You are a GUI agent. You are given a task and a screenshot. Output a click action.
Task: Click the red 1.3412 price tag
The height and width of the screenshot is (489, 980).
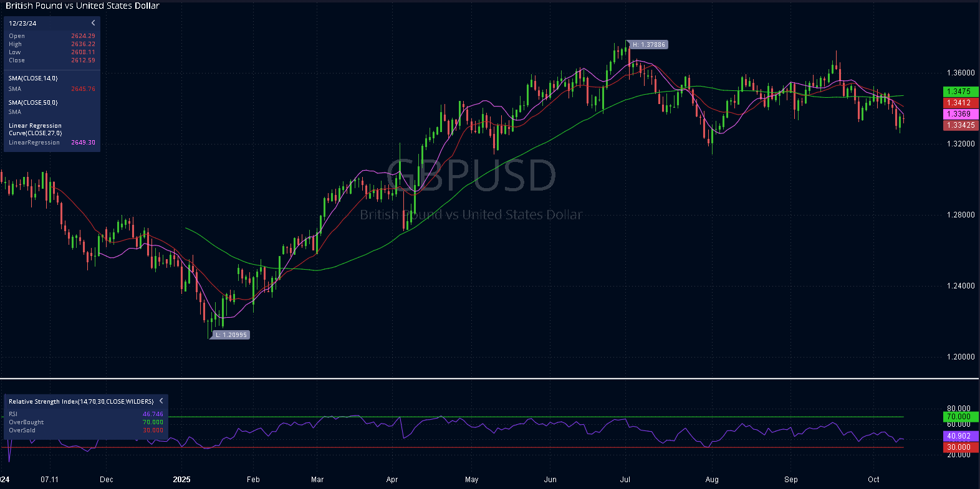pos(960,103)
